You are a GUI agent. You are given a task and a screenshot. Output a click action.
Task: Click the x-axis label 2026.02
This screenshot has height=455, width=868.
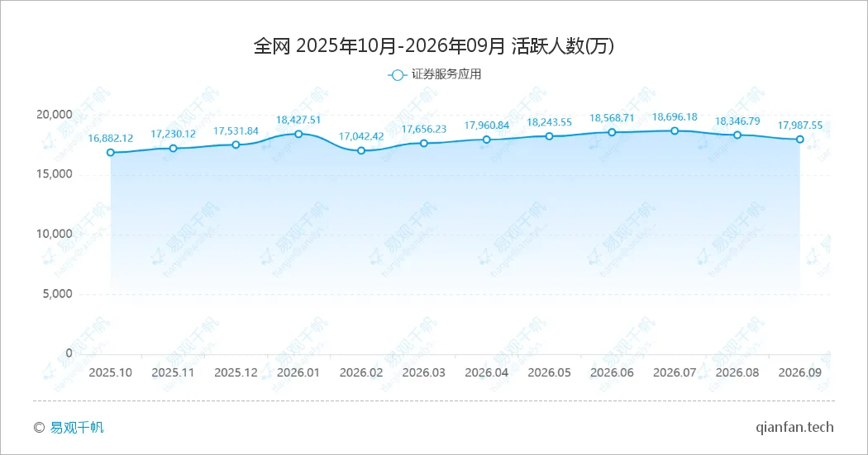click(361, 372)
